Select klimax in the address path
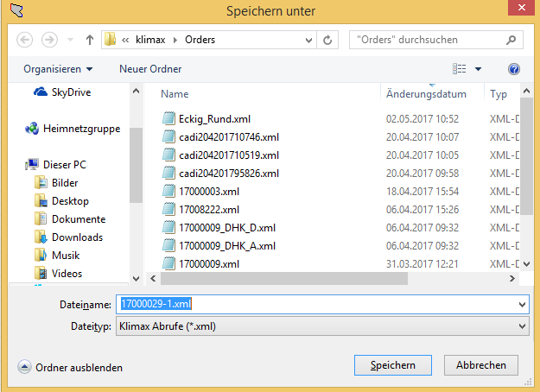The image size is (540, 392). click(x=150, y=40)
